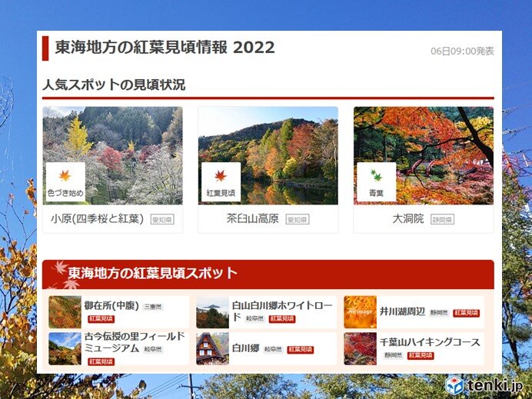Click 紅葉見頃 badge for 白川郷
This screenshot has height=399, width=532.
point(301,350)
